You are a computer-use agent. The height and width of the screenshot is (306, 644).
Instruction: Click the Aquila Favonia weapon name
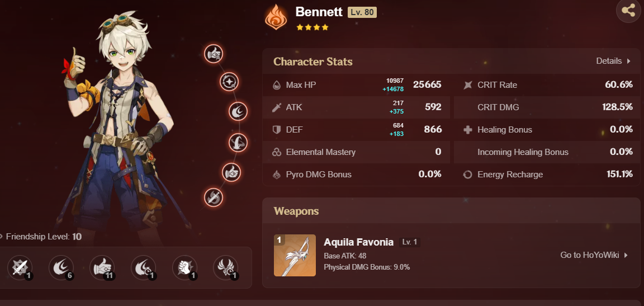(358, 242)
